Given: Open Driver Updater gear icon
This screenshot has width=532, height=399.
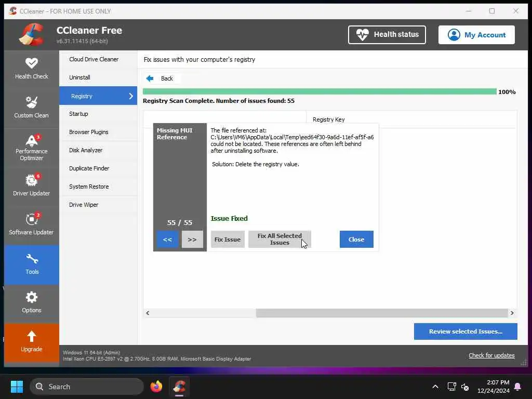Looking at the screenshot, I should [32, 180].
